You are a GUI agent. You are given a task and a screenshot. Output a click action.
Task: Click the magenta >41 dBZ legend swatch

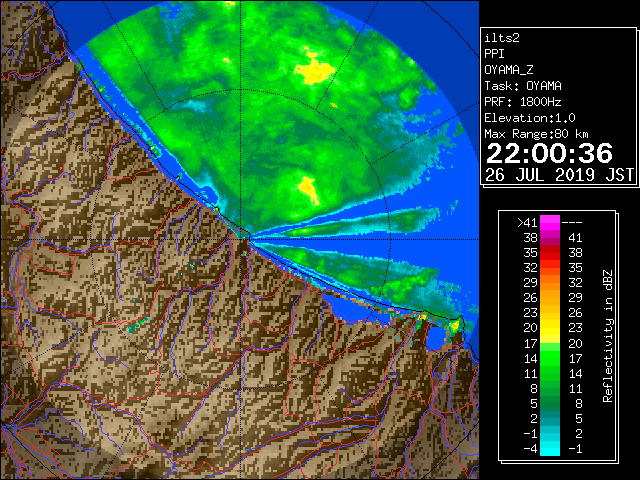pyautogui.click(x=550, y=222)
